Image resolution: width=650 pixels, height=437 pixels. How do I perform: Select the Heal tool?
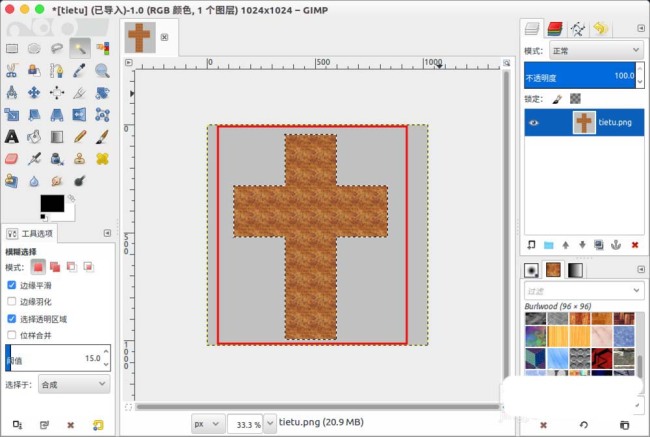[x=102, y=159]
